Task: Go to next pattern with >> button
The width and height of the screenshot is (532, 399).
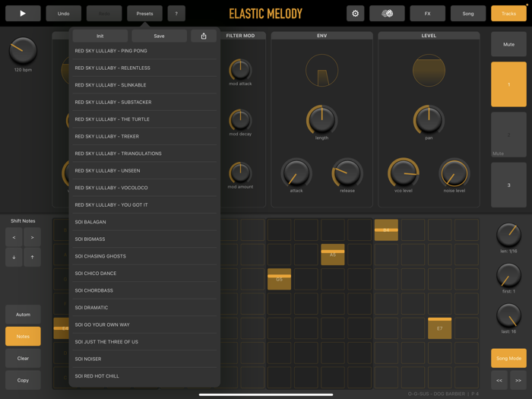Action: [x=518, y=380]
